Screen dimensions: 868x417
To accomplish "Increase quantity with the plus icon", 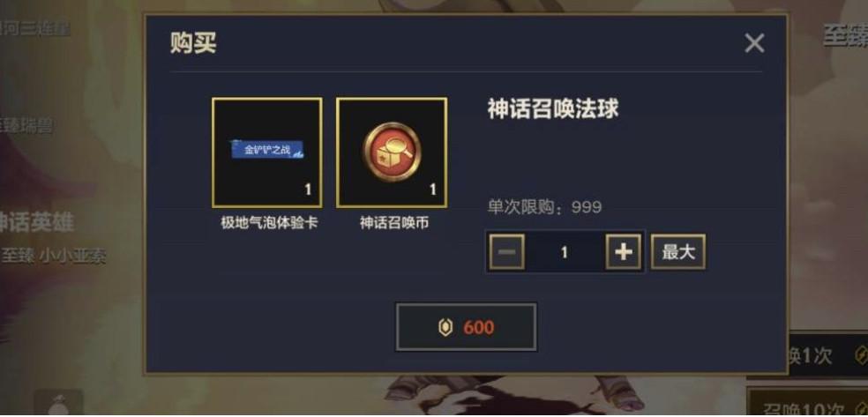I will tap(624, 252).
